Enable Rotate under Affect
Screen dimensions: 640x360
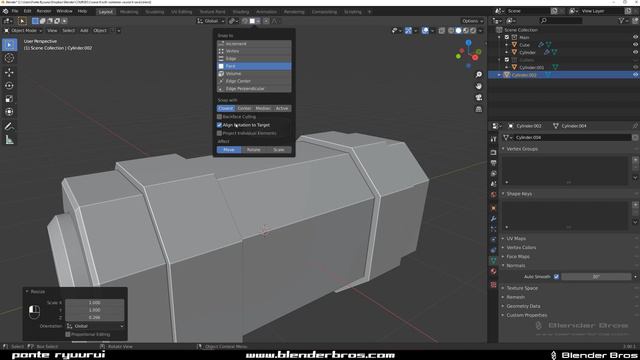(x=253, y=150)
